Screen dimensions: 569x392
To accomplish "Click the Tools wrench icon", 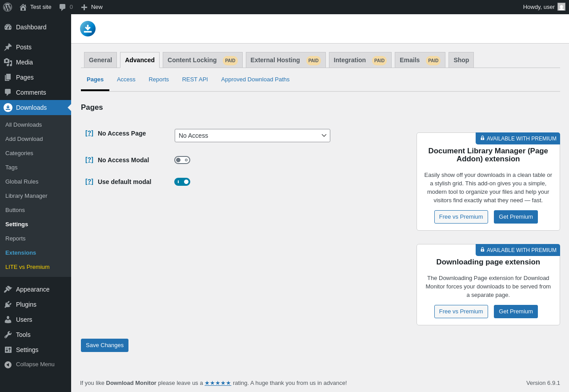I will click(x=8, y=335).
